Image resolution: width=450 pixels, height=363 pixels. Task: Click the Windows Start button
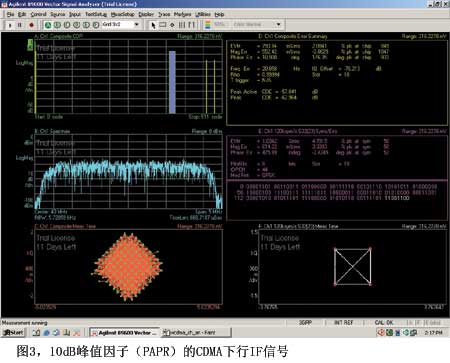click(x=13, y=332)
